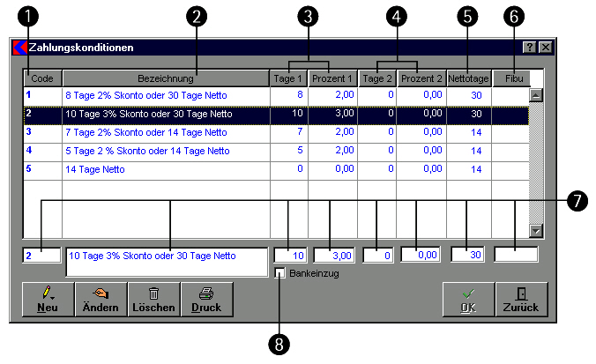This screenshot has height=364, width=596.
Task: Confirm with the OK checkmark button
Action: tap(468, 299)
